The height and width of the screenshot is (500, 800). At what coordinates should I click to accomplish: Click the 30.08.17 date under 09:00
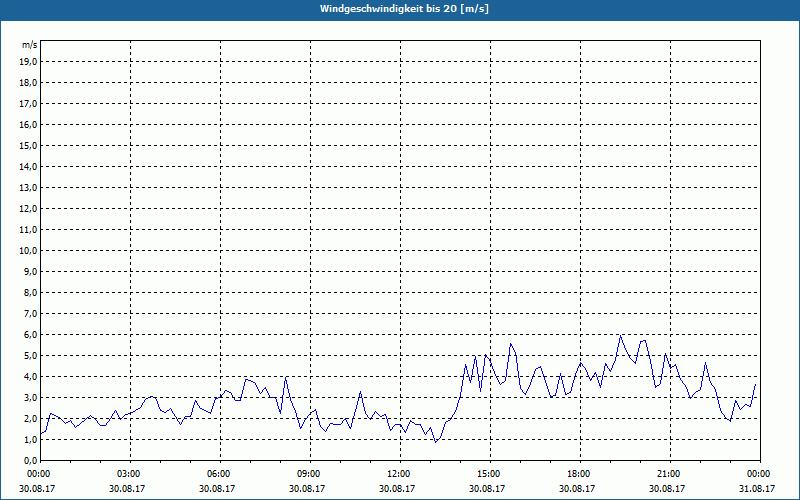coord(307,488)
